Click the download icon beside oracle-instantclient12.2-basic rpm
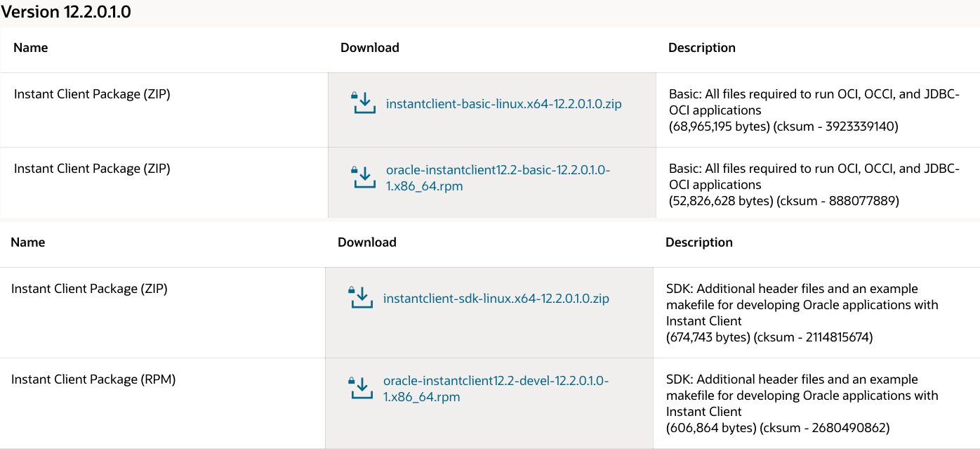The image size is (980, 449). (x=364, y=178)
